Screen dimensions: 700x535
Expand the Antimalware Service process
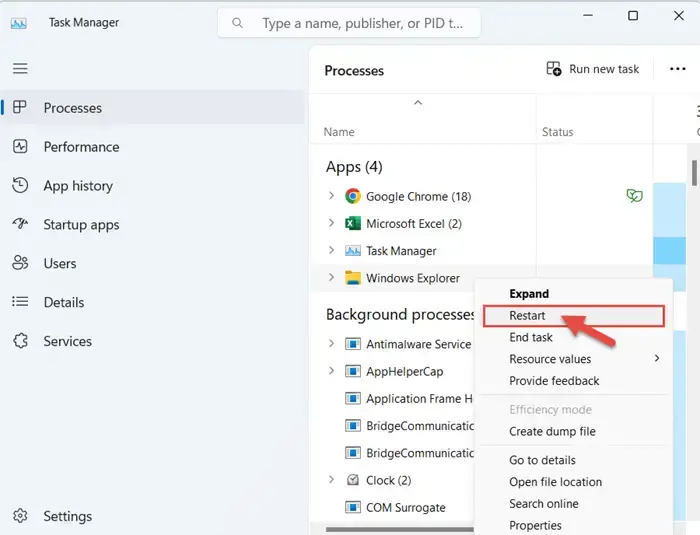[x=331, y=343]
